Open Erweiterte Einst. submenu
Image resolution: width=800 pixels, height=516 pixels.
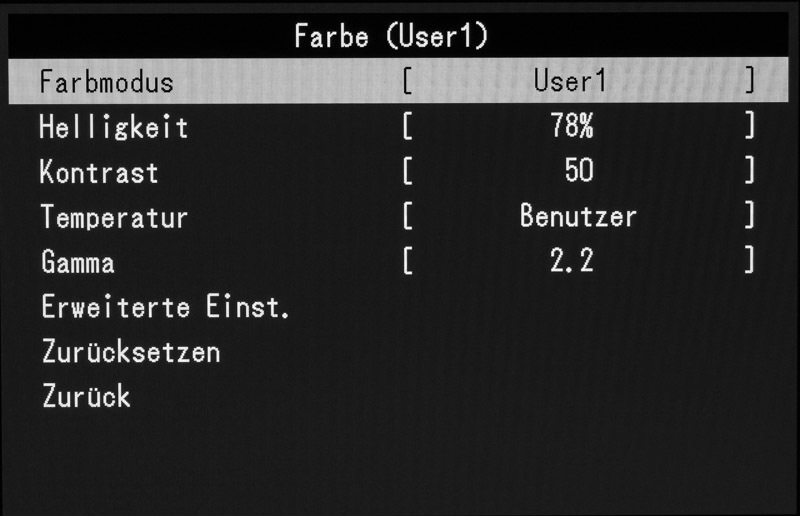click(398, 306)
